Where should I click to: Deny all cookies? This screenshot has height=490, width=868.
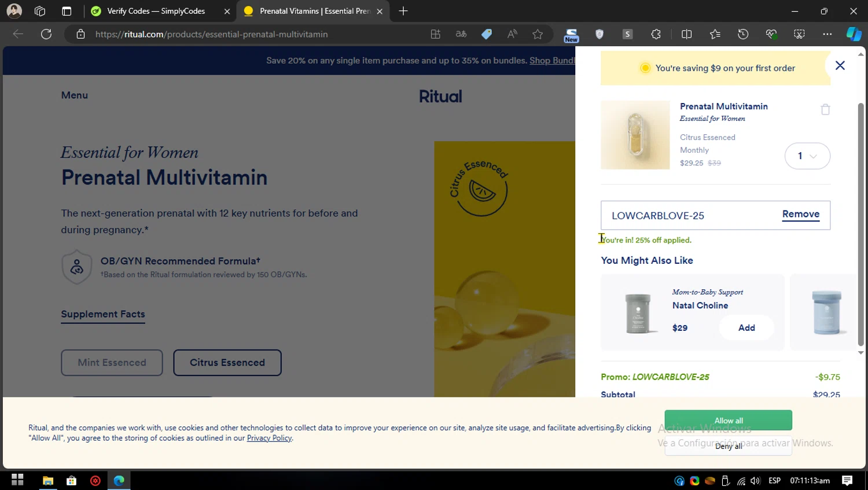point(728,446)
